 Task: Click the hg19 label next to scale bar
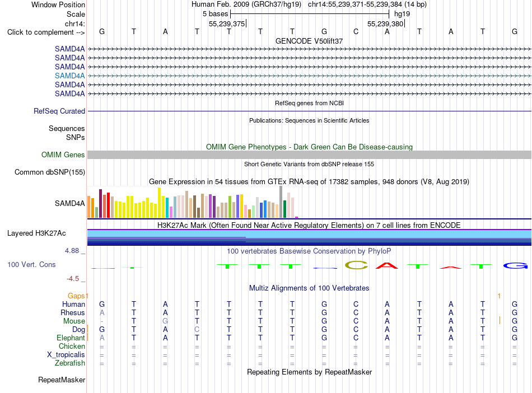(x=402, y=14)
